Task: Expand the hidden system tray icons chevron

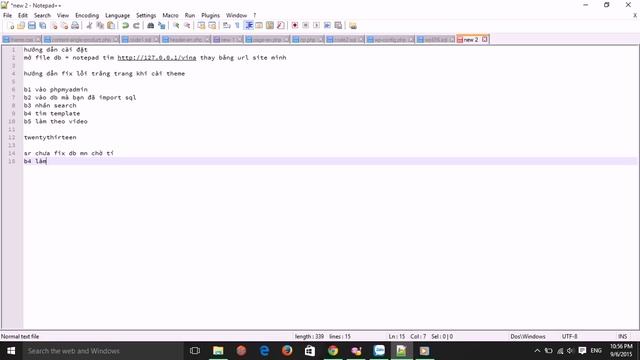Action: click(x=537, y=351)
